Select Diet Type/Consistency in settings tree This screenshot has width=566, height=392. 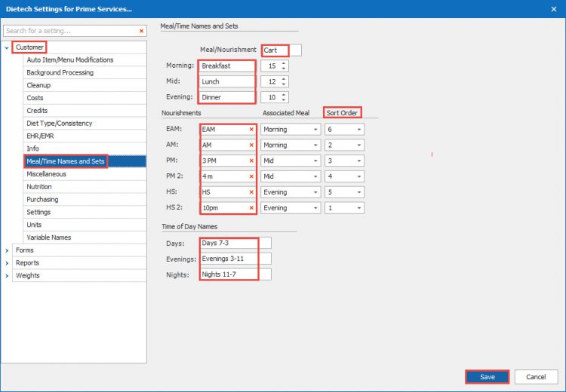pos(61,124)
